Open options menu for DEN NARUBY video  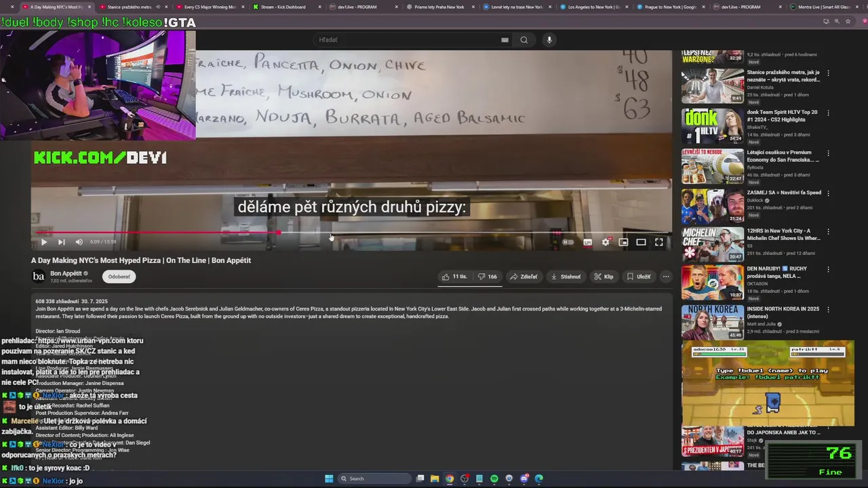point(828,270)
